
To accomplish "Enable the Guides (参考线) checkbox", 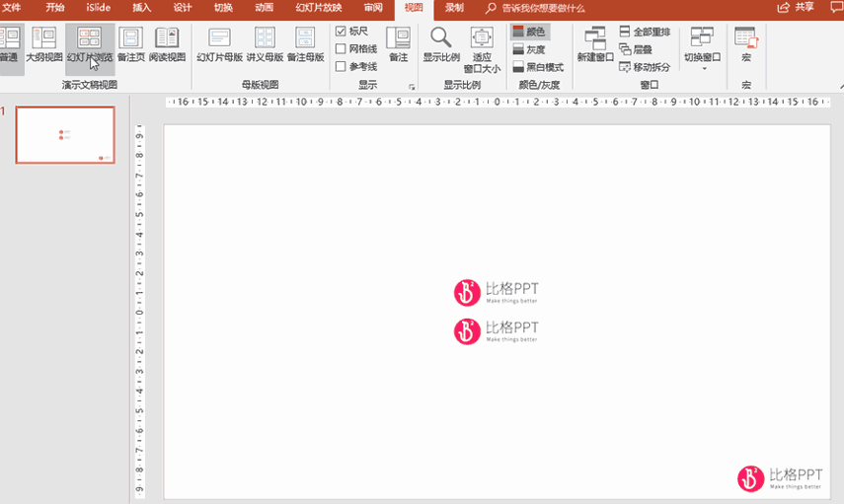I will (x=341, y=67).
